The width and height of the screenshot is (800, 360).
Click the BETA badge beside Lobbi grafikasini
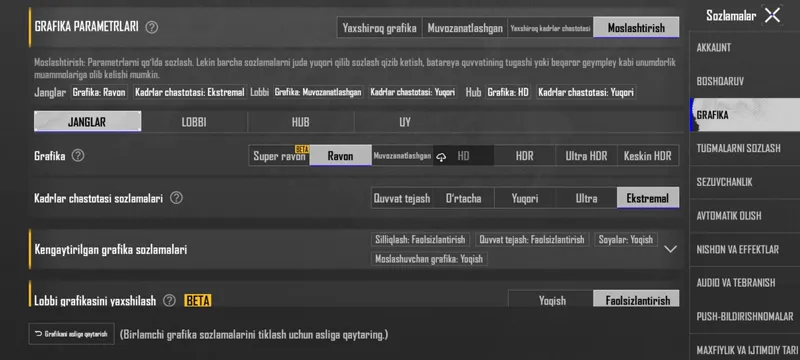198,300
